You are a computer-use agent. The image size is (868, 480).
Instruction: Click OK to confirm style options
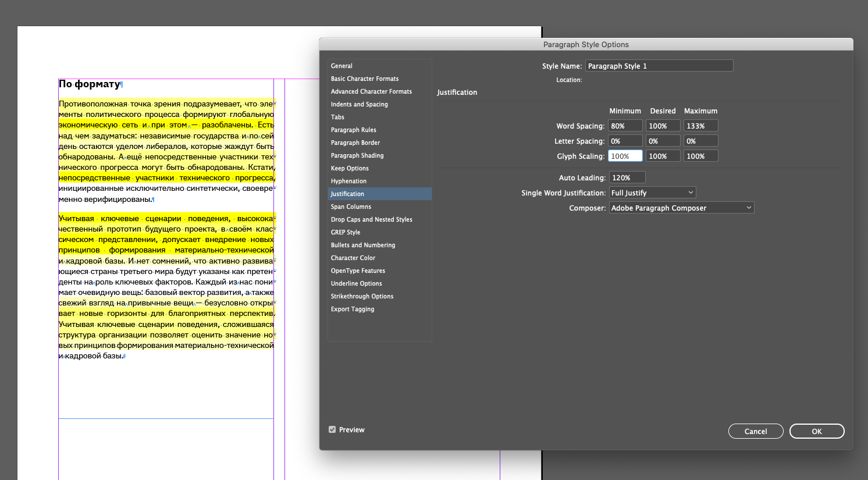pyautogui.click(x=816, y=431)
